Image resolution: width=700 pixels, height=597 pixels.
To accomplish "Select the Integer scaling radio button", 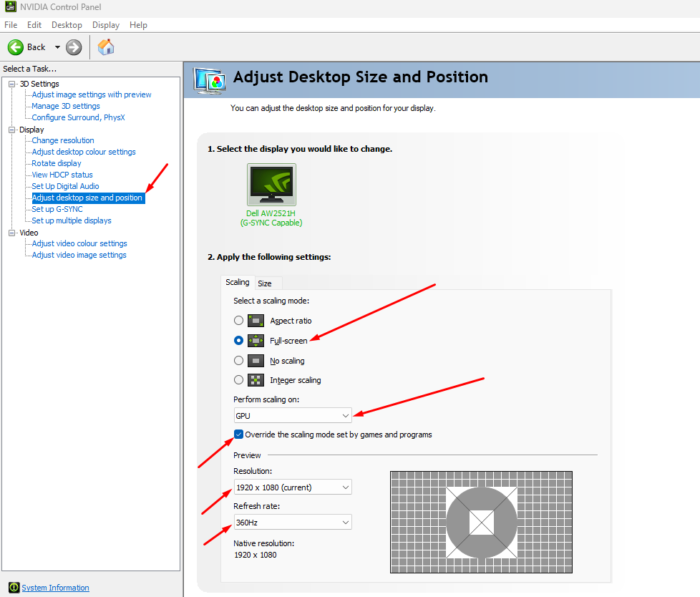I will click(x=239, y=380).
